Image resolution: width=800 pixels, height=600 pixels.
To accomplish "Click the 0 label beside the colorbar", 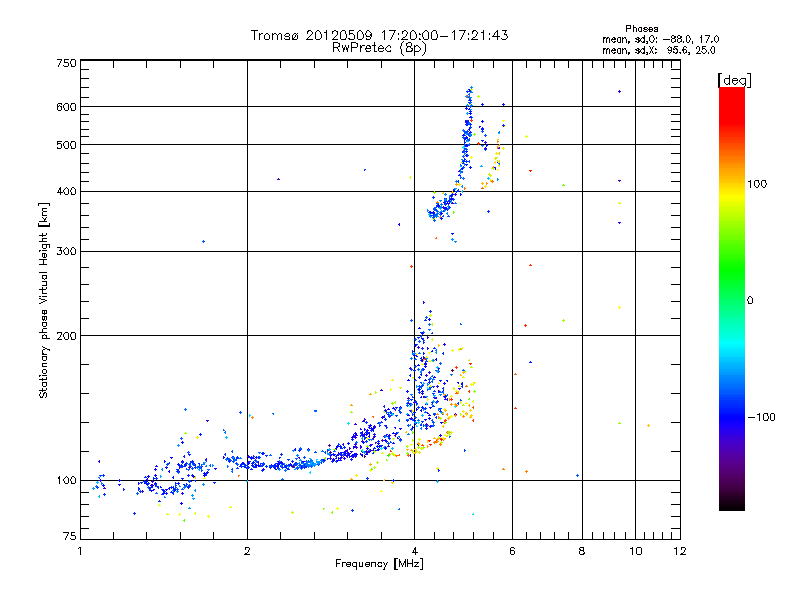I will point(752,301).
